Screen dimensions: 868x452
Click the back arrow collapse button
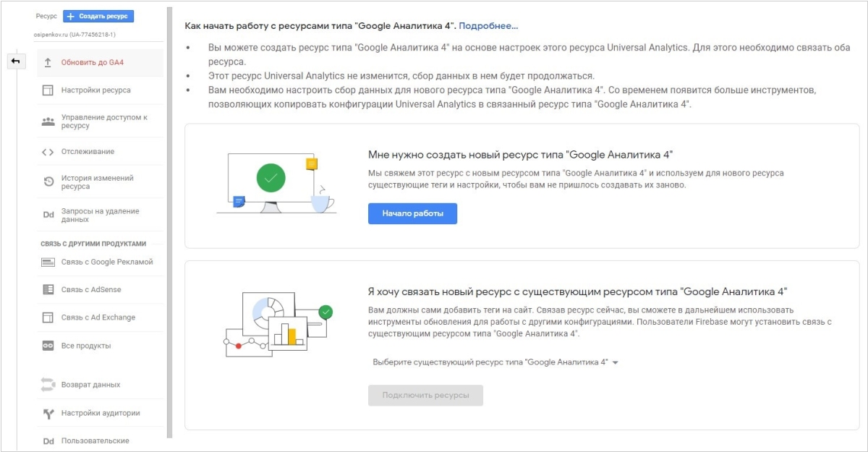(15, 61)
